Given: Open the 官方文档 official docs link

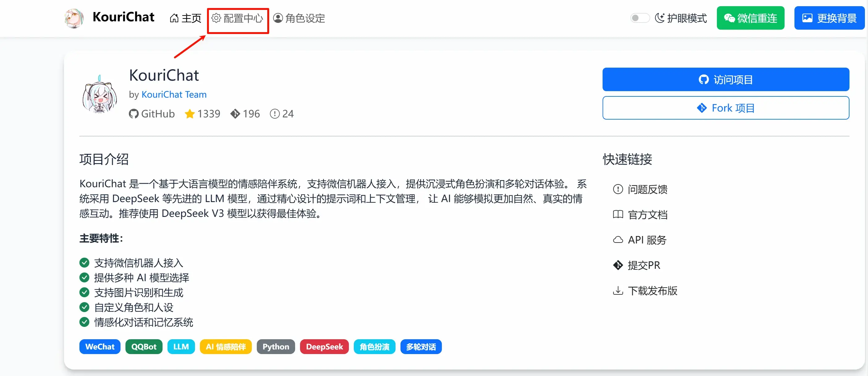Looking at the screenshot, I should click(x=647, y=215).
